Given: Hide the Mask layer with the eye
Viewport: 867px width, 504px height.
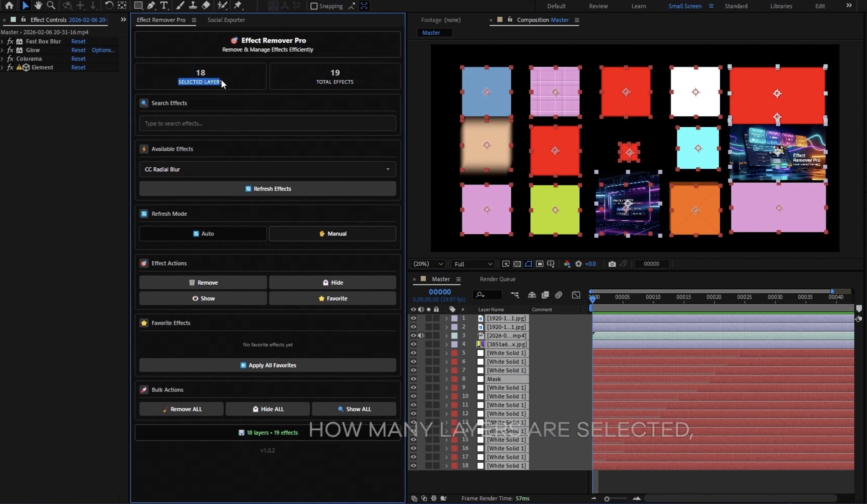Looking at the screenshot, I should [x=413, y=379].
